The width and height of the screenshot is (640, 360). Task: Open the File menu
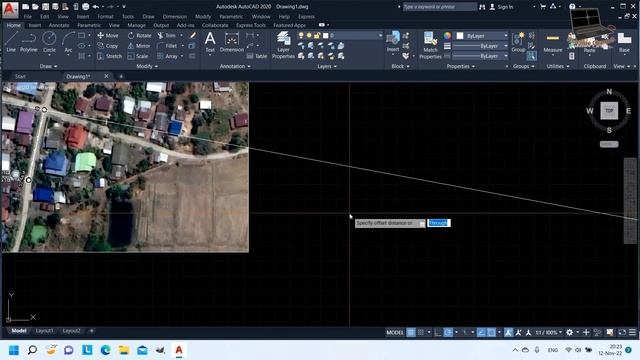(27, 17)
